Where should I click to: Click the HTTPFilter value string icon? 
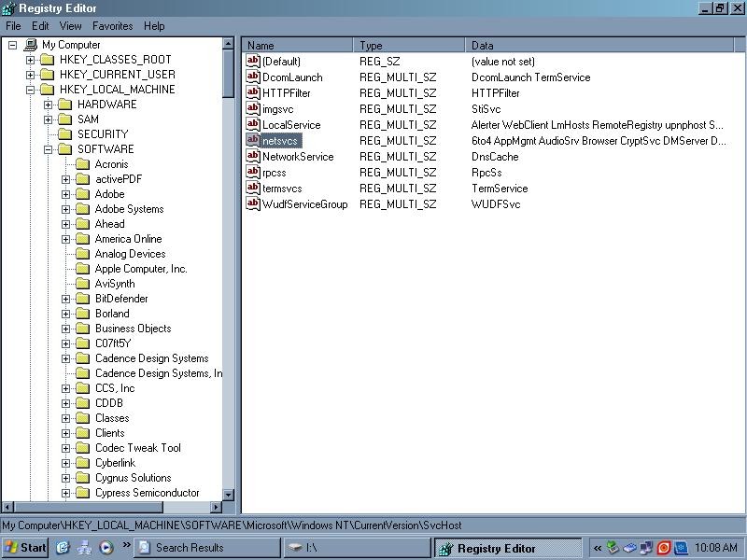pos(253,92)
